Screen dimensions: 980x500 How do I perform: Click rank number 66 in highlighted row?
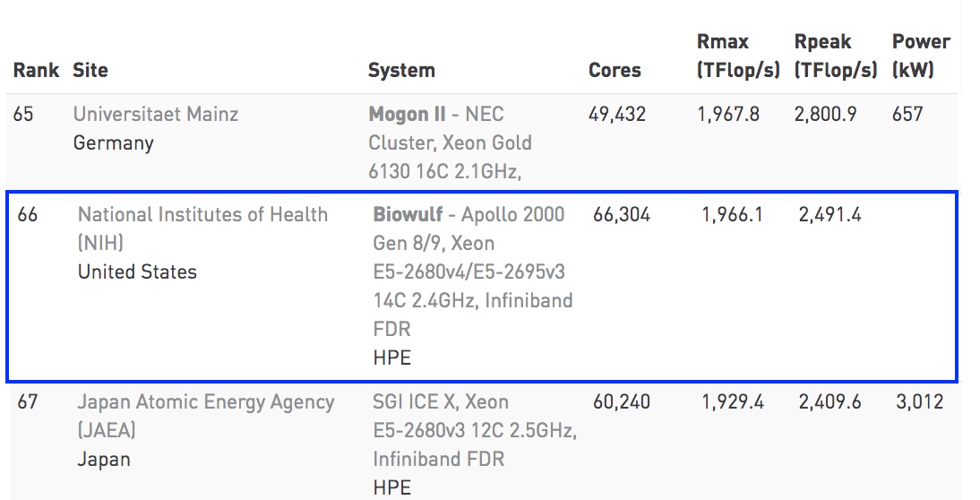(x=28, y=215)
